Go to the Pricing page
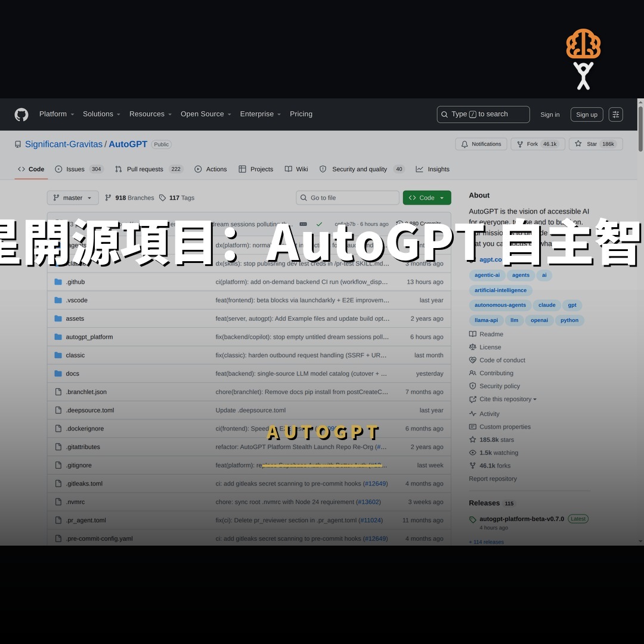Viewport: 644px width, 644px height. click(301, 114)
